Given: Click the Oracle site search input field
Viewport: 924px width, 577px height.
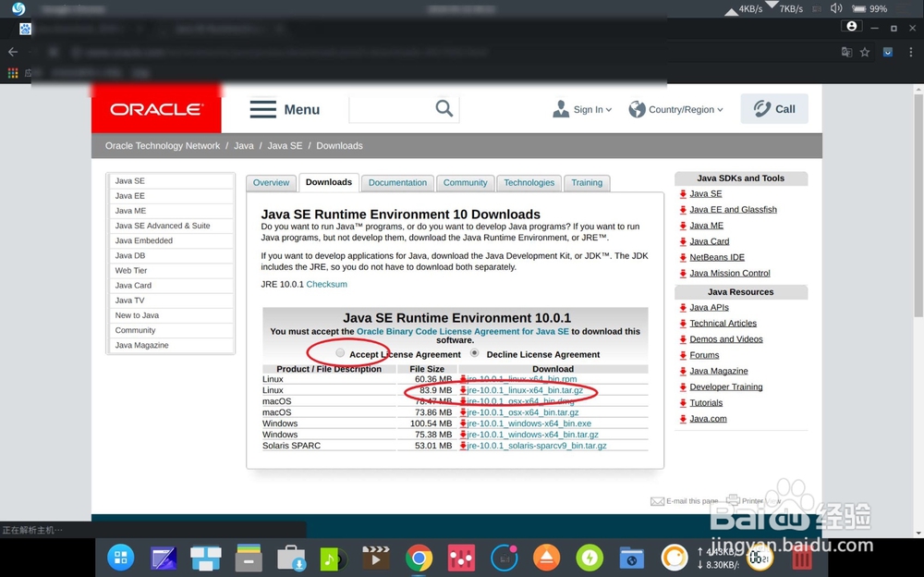Looking at the screenshot, I should click(391, 109).
